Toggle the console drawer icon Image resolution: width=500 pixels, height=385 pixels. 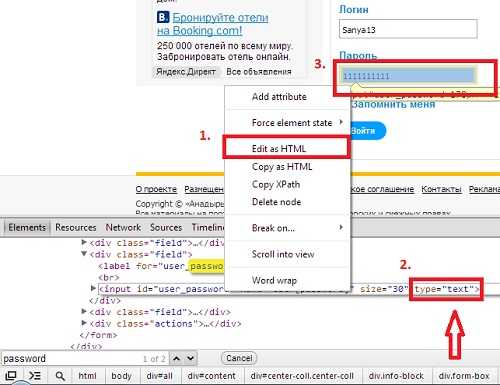(x=35, y=376)
